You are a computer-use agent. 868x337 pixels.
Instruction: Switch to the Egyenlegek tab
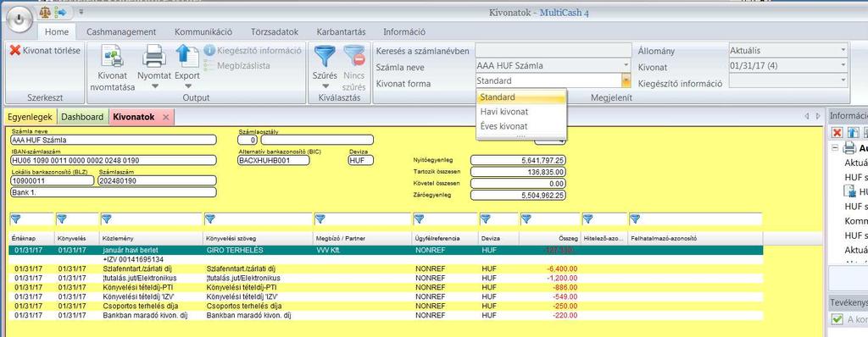(30, 117)
